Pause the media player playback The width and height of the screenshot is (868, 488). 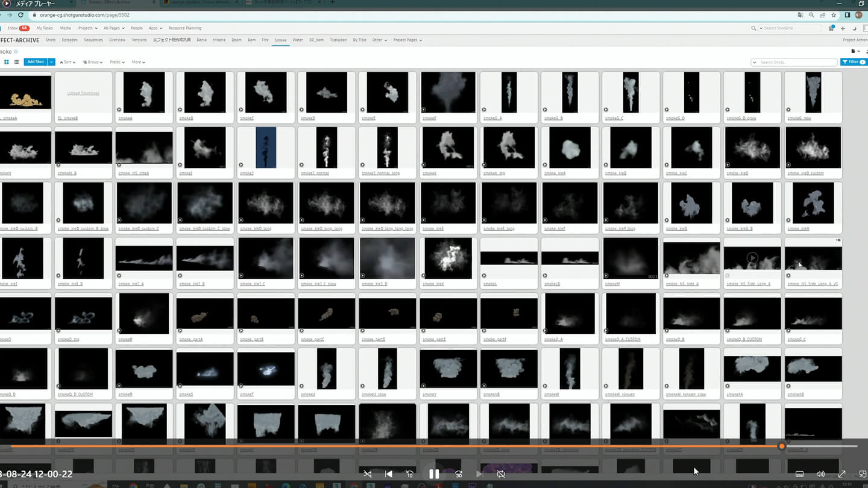point(434,474)
